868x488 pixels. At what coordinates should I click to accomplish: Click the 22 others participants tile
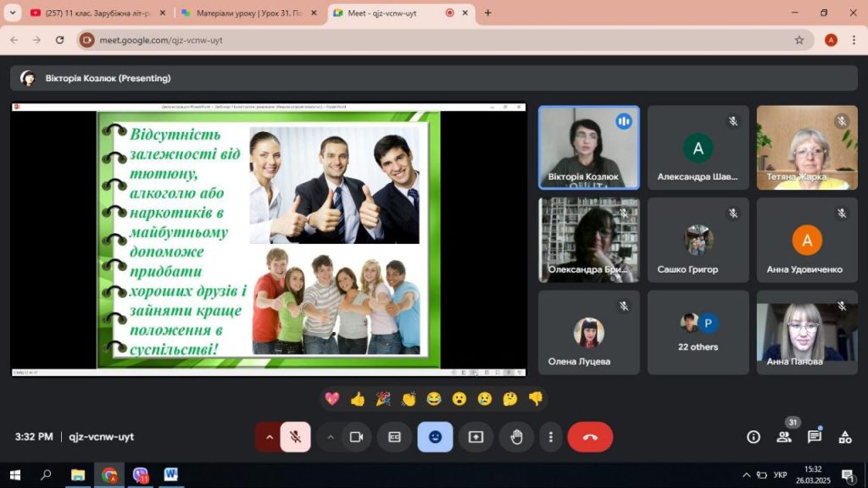click(698, 332)
